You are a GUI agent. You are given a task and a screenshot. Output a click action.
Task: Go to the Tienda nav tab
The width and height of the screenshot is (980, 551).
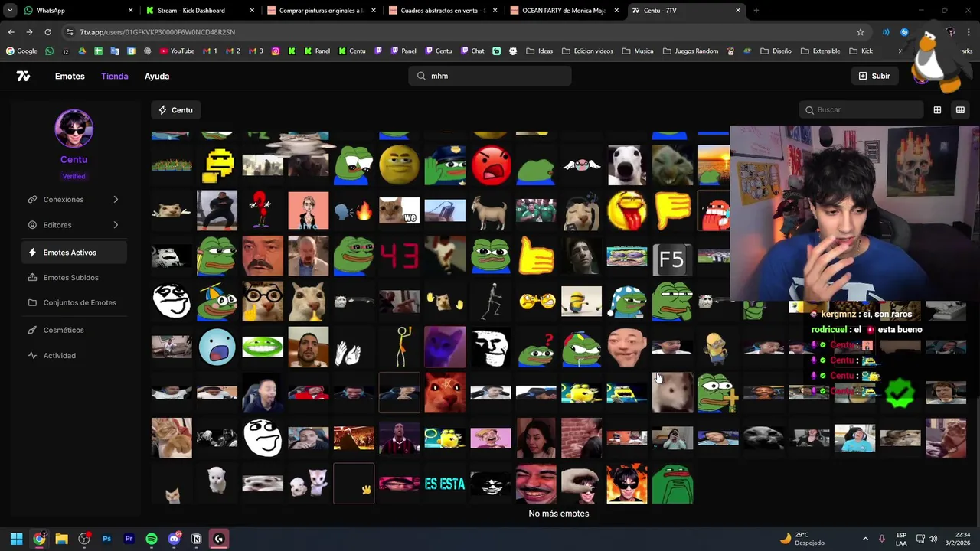click(x=115, y=76)
